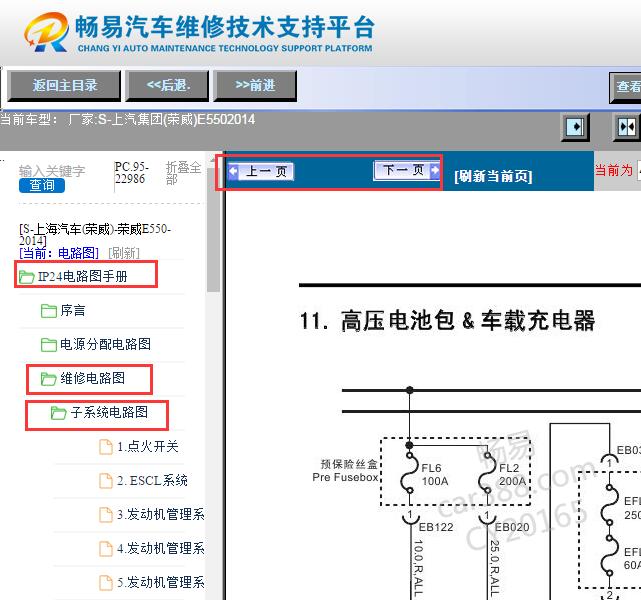Click the 电源分配电路图 folder icon
Image resolution: width=641 pixels, height=600 pixels.
coord(49,345)
